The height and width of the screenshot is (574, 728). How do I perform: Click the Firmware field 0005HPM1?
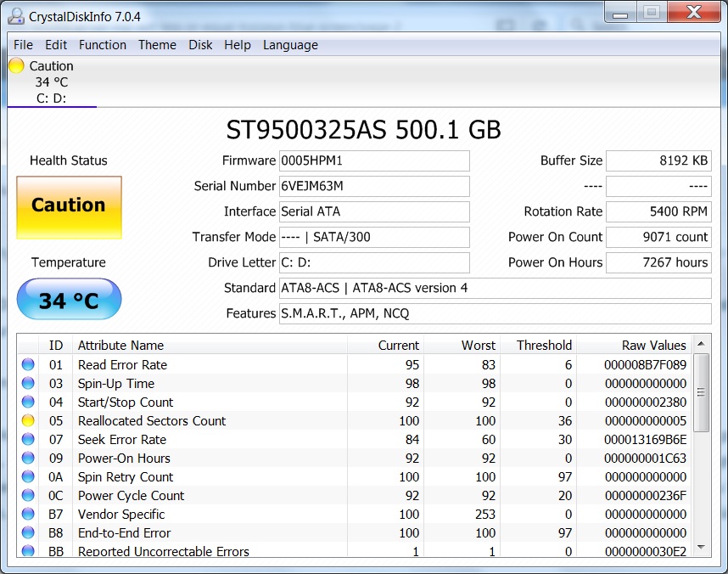point(374,160)
